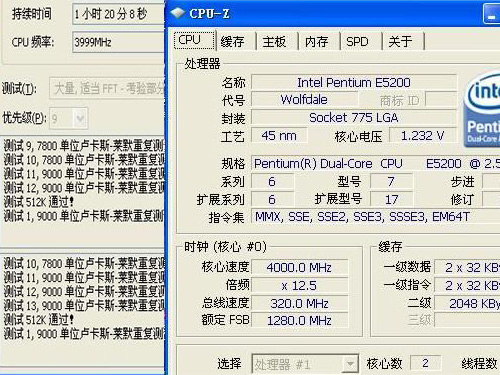Screen dimensions: 500x375
Task: Click the 持续时间 duration field
Action: pyautogui.click(x=119, y=14)
